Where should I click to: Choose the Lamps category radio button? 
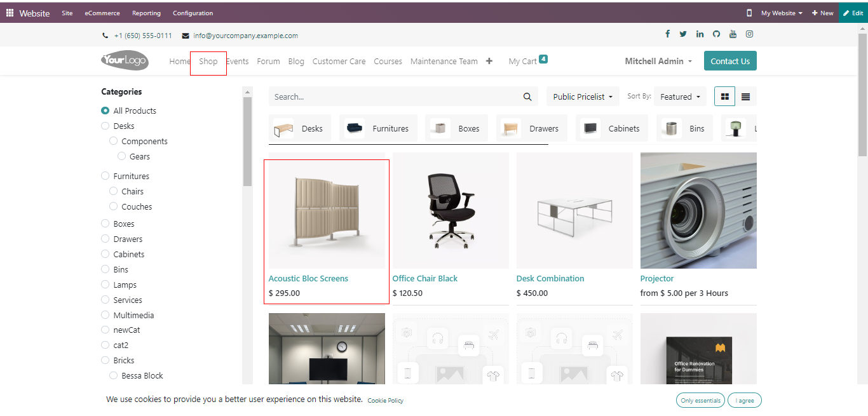coord(105,285)
